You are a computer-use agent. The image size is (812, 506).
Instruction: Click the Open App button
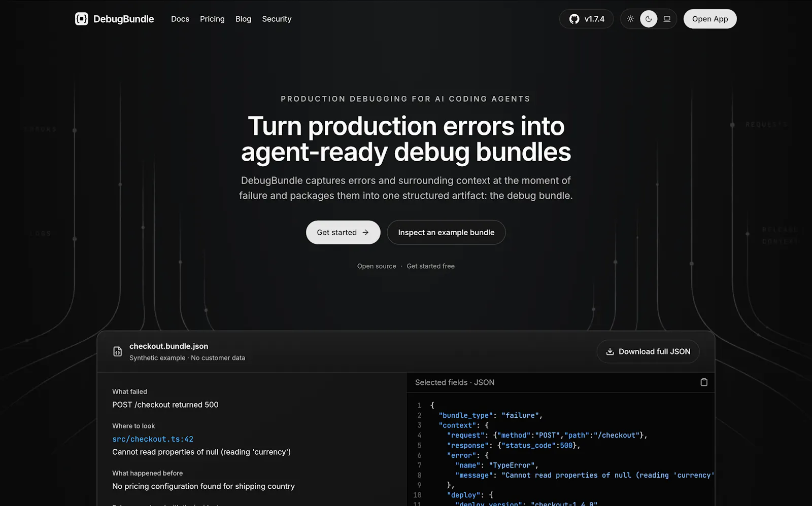point(710,19)
